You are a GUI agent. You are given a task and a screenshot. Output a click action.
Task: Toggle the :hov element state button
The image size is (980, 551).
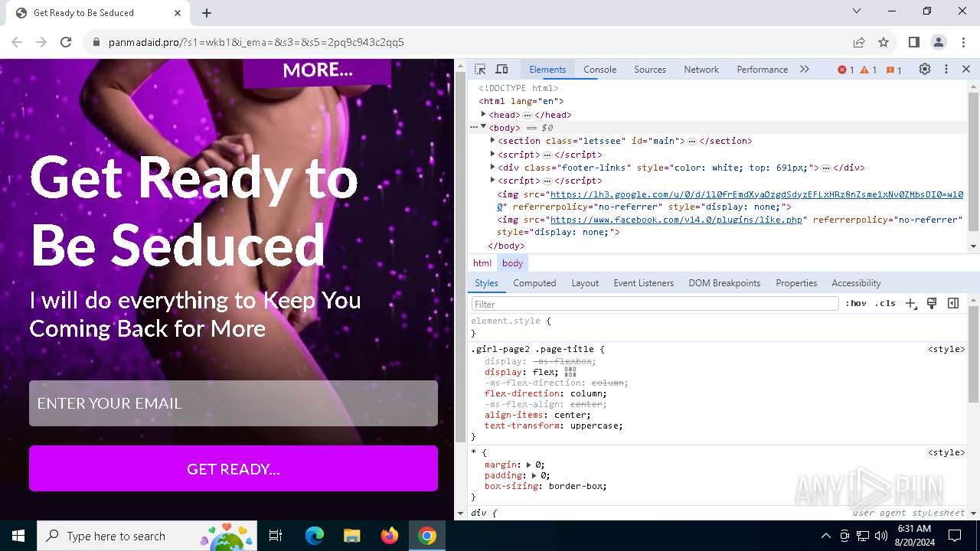[856, 304]
